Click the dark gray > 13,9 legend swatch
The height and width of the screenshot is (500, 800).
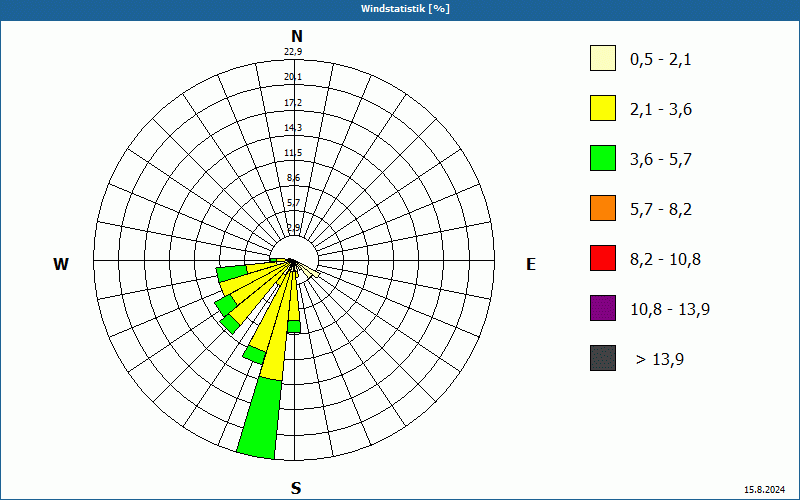[603, 358]
